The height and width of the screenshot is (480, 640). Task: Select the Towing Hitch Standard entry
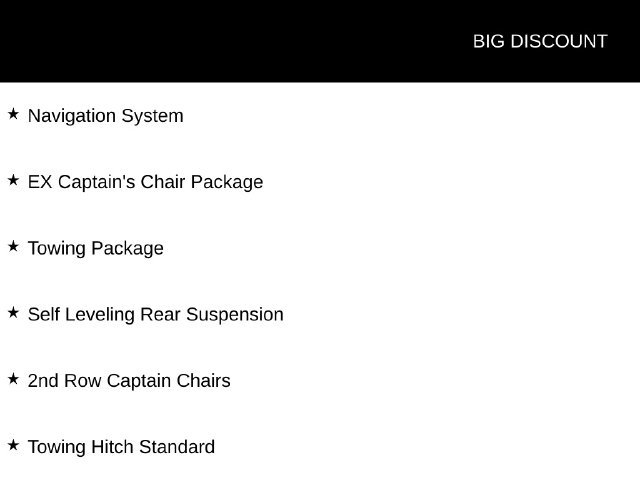(x=121, y=447)
